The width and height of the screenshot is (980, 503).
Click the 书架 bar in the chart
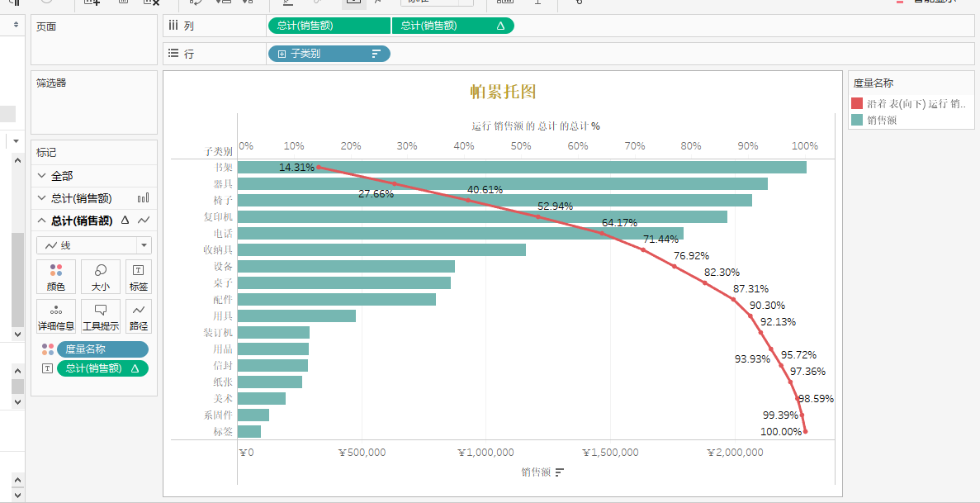pos(521,168)
